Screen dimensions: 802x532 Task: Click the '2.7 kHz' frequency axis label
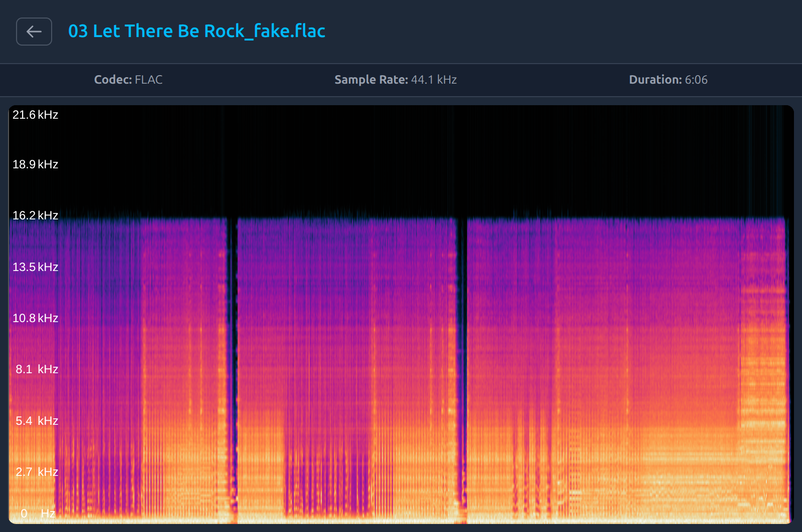[x=37, y=472]
